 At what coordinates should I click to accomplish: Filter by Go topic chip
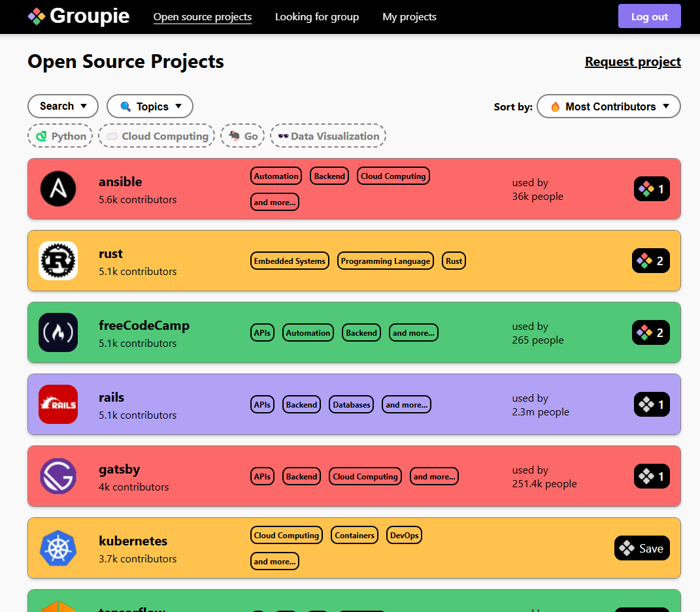[x=242, y=136]
